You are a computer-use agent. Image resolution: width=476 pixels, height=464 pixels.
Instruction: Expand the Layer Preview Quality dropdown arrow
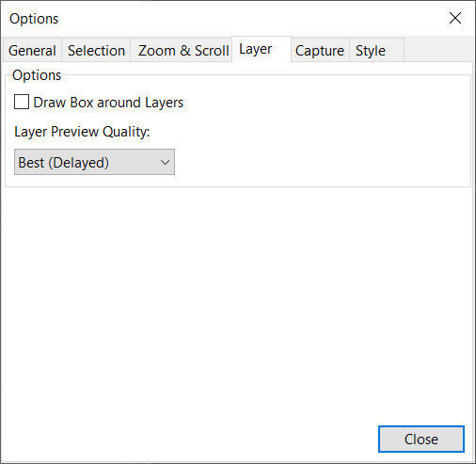point(165,162)
